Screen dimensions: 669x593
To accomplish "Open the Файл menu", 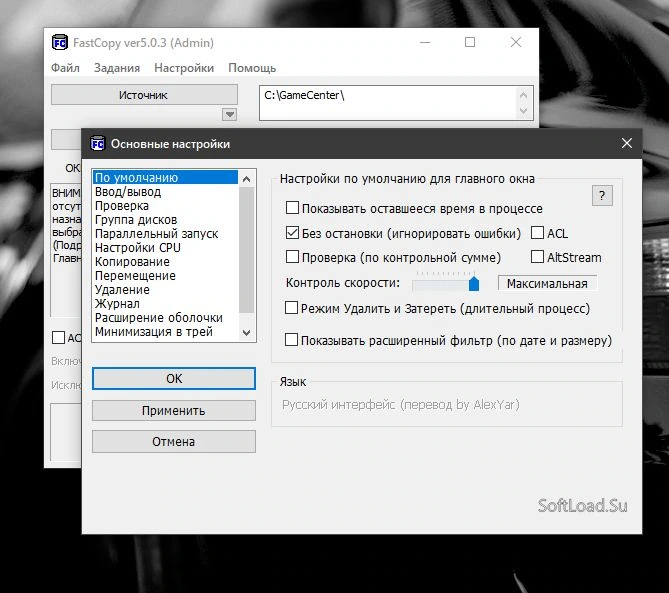I will [x=65, y=68].
